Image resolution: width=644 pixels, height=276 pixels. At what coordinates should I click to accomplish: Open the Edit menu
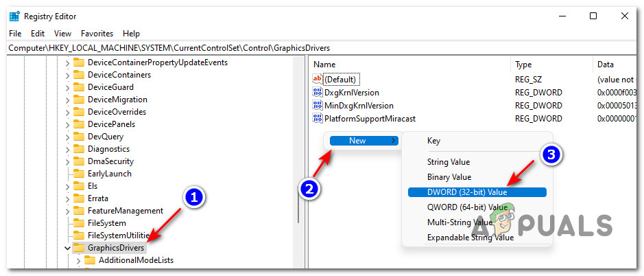tap(38, 33)
